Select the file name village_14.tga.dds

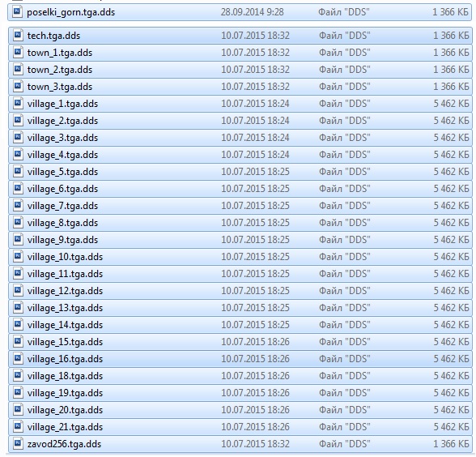[65, 325]
